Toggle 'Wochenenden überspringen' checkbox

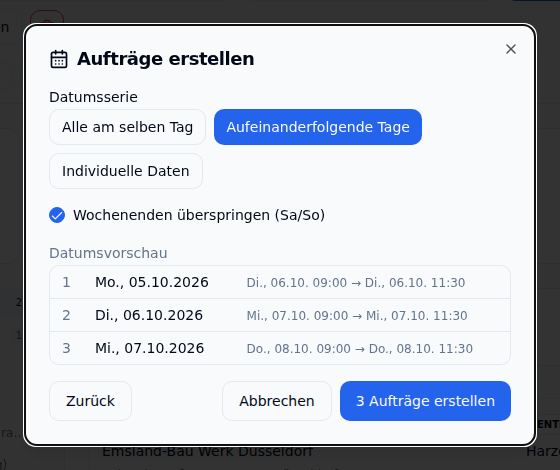(x=57, y=215)
